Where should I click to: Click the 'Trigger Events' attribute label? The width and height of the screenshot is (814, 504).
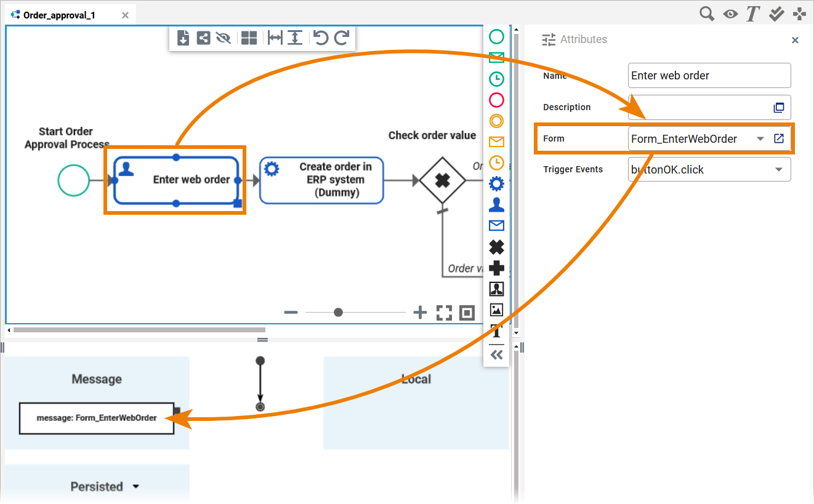573,169
